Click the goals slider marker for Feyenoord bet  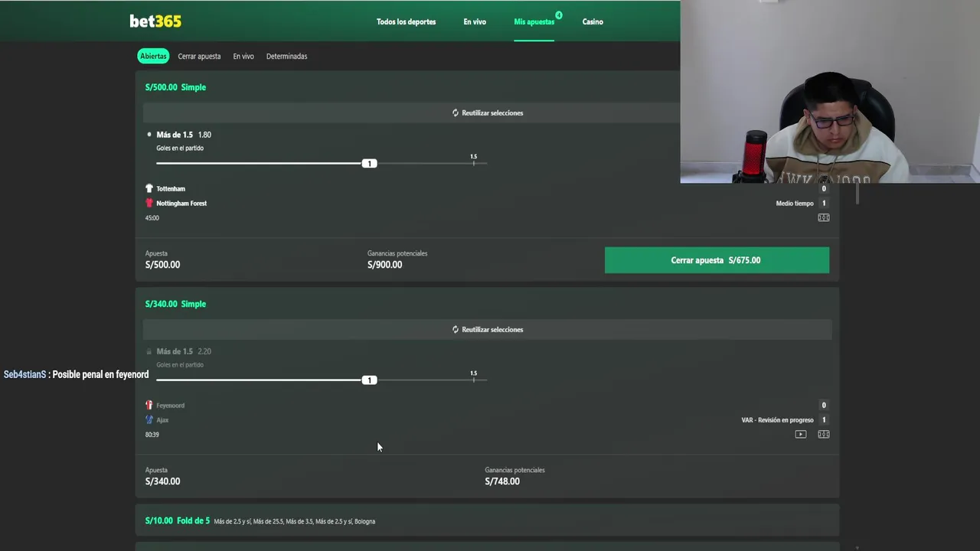(369, 380)
